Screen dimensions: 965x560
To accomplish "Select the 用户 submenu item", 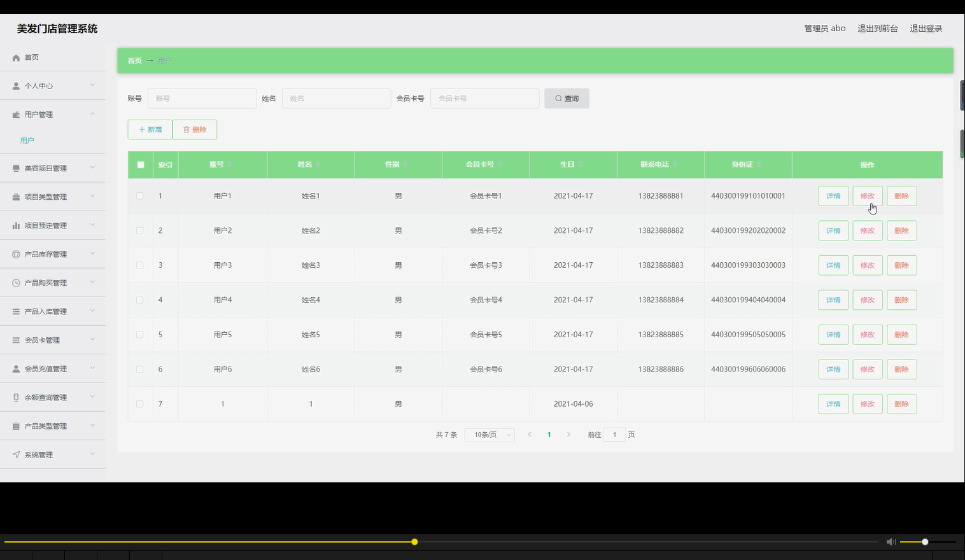I will click(27, 141).
